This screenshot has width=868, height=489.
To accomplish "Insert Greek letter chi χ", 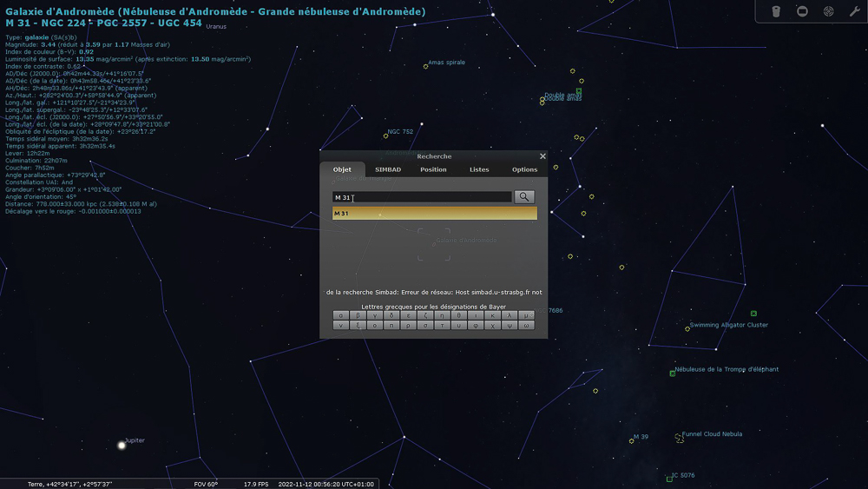I will point(493,325).
